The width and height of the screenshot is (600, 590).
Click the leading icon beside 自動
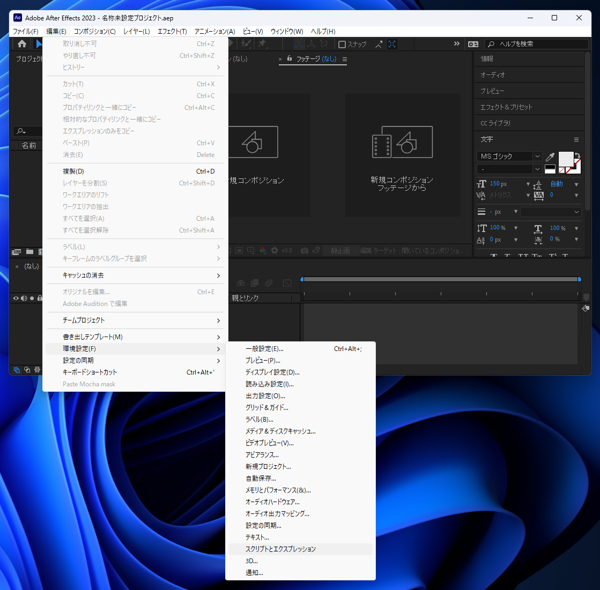click(x=538, y=185)
